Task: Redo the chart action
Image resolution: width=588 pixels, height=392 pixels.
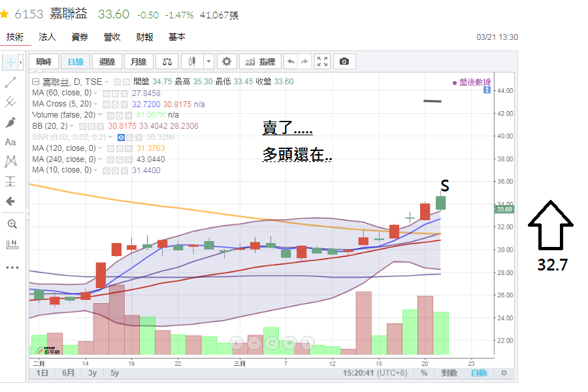Action: [304, 62]
